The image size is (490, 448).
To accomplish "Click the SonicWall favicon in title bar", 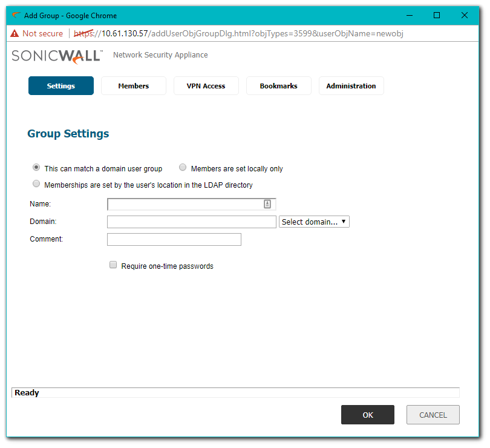I will [16, 15].
